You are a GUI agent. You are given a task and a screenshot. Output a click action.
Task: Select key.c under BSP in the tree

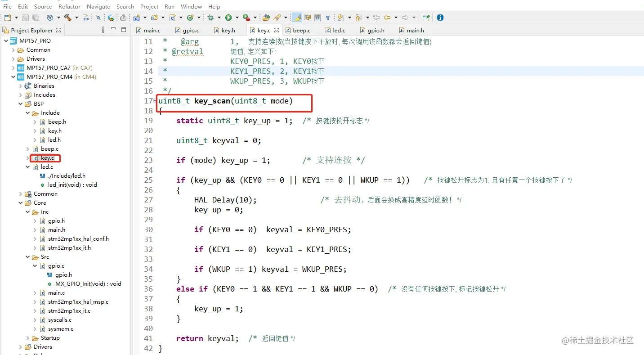[47, 158]
